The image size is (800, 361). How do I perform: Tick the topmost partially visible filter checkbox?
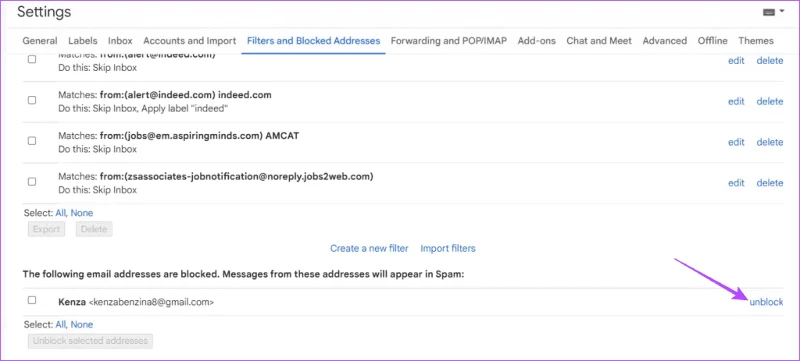click(x=32, y=59)
